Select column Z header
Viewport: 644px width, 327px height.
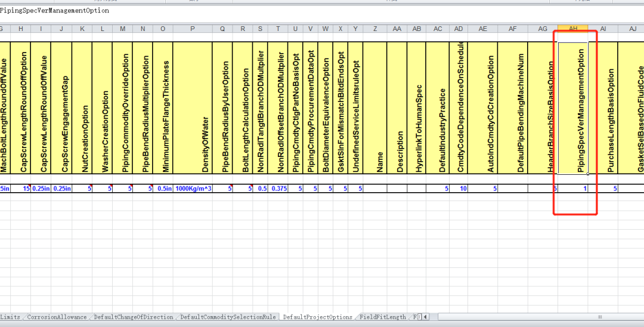(x=375, y=29)
